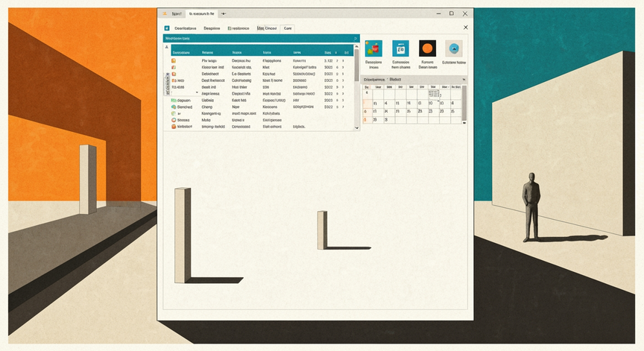The width and height of the screenshot is (644, 351).
Task: Expand the chevron at the end of the 'Uabsia' row
Action: [x=343, y=100]
